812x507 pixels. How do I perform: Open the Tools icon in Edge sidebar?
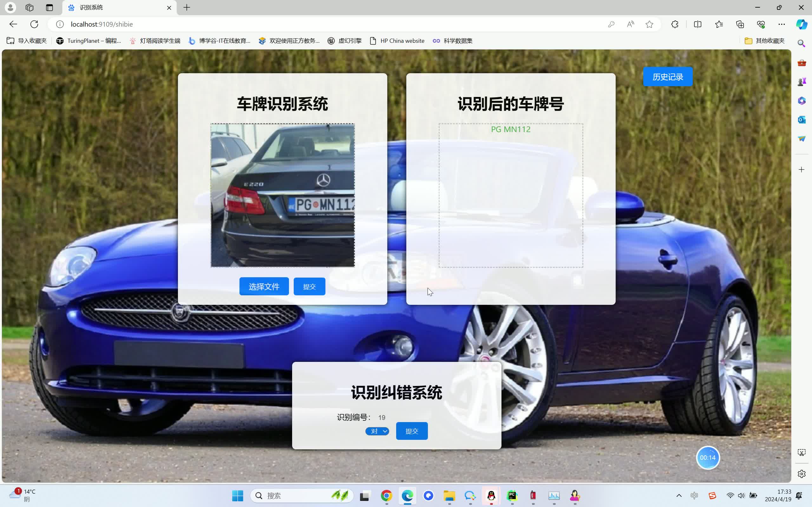[x=802, y=63]
